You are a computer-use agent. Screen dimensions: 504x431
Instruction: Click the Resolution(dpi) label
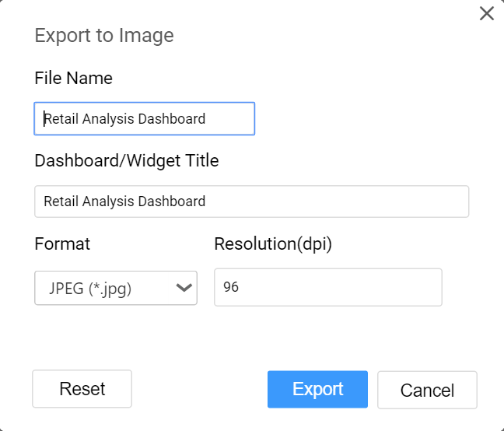[273, 244]
